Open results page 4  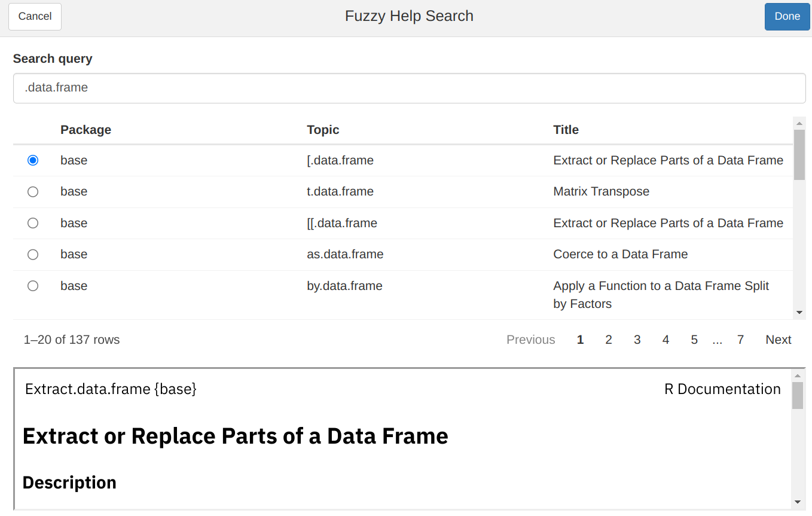666,340
